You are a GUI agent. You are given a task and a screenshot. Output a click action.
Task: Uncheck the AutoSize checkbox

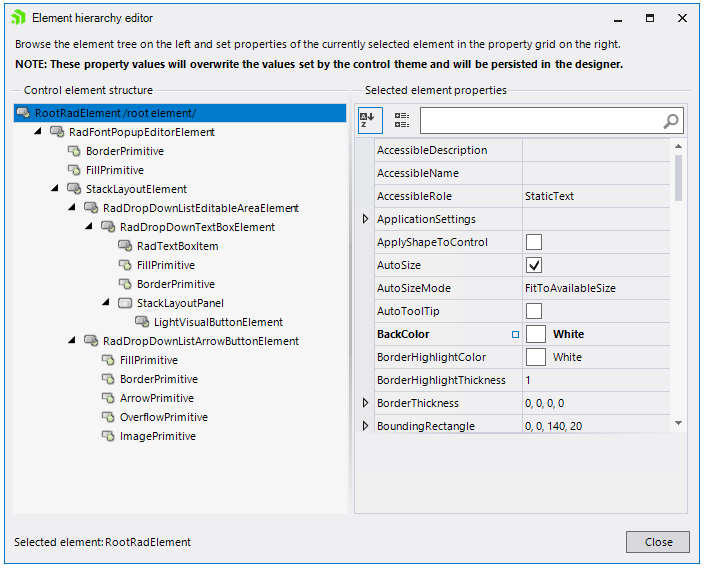534,265
